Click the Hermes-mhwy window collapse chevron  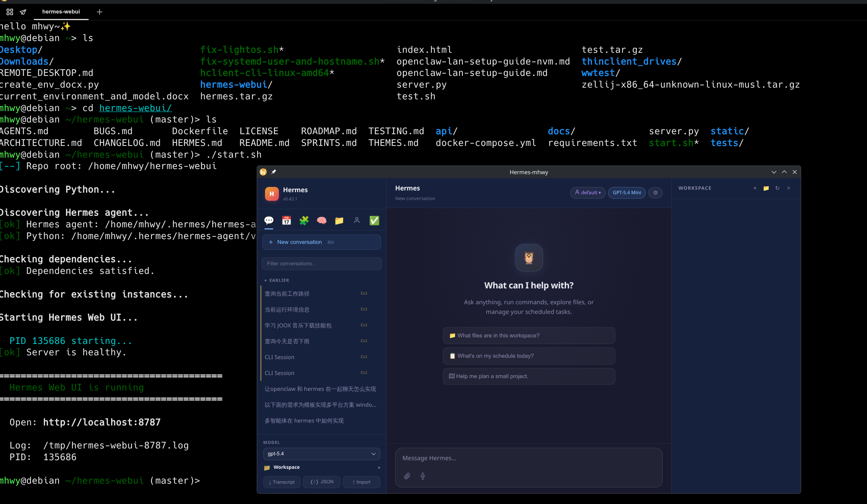click(774, 172)
